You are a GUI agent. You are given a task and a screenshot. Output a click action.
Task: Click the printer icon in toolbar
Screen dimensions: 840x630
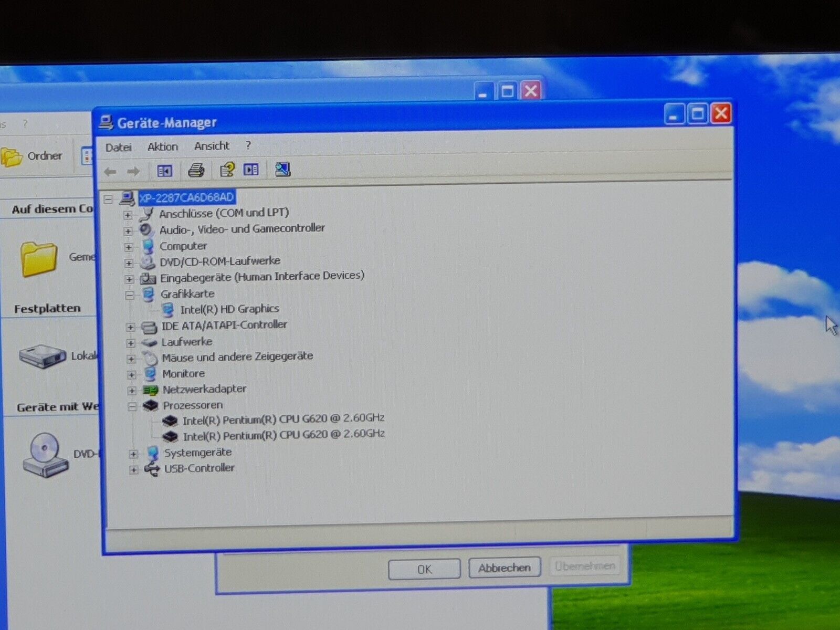(x=196, y=170)
